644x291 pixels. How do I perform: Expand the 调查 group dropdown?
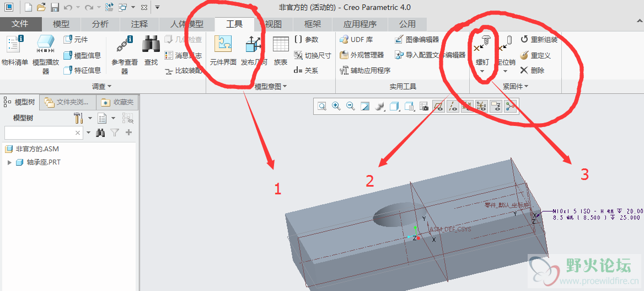click(102, 87)
